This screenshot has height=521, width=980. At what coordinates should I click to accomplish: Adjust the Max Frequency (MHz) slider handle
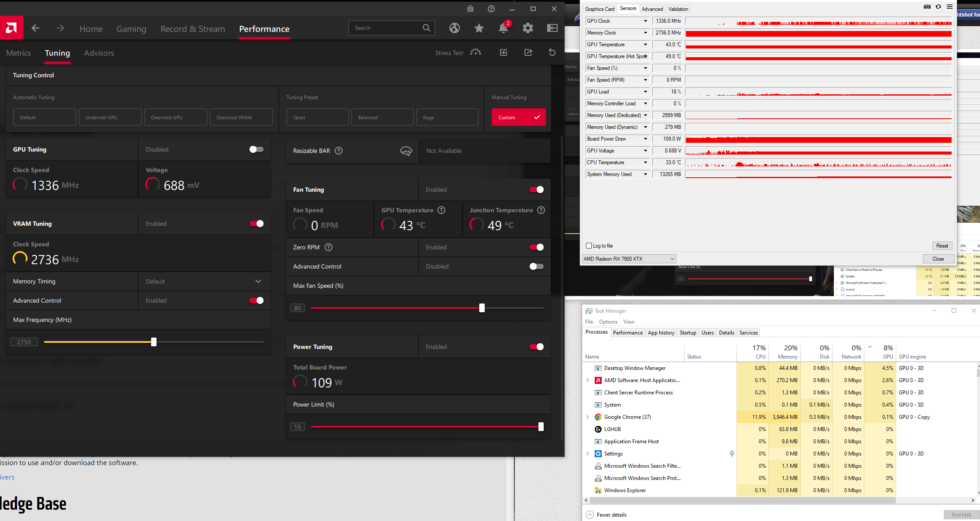[154, 342]
